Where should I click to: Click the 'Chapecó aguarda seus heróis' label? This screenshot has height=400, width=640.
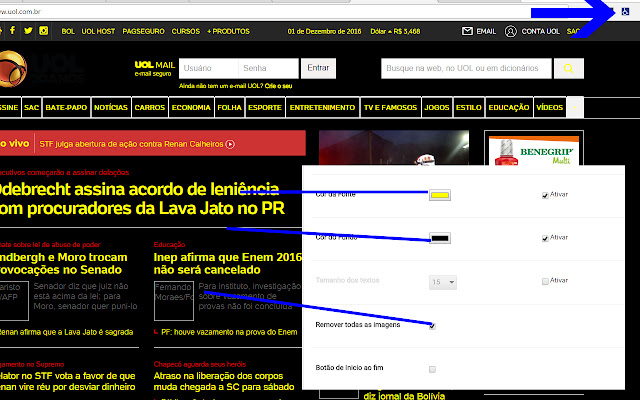[200, 364]
